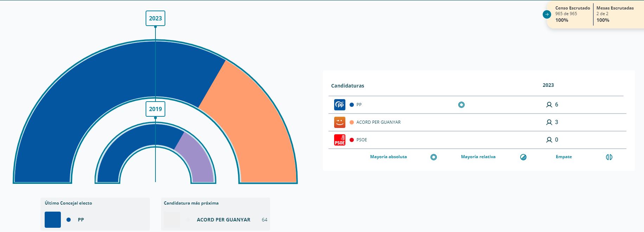Click the PSOE party logo icon
The width and height of the screenshot is (644, 232).
click(x=339, y=140)
